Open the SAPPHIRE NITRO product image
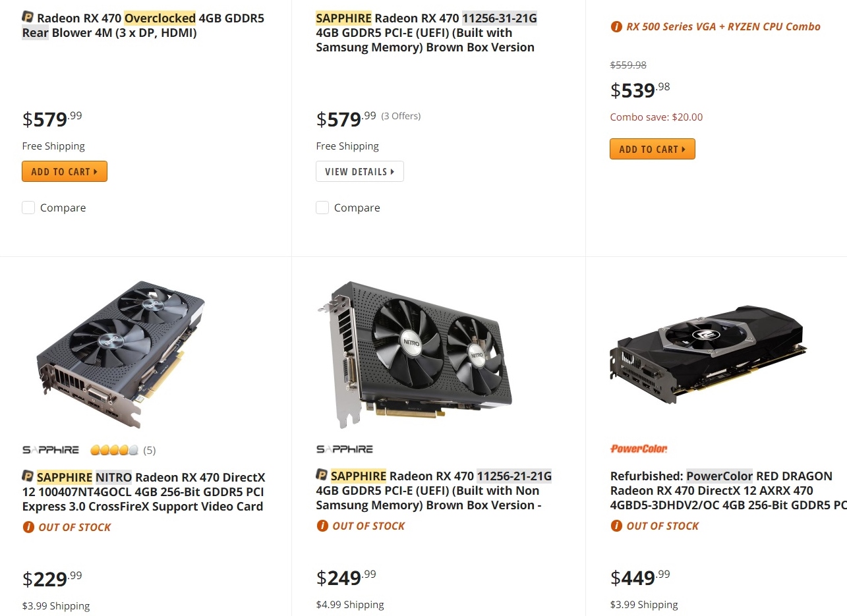Screen dimensions: 847x616 [x=120, y=354]
